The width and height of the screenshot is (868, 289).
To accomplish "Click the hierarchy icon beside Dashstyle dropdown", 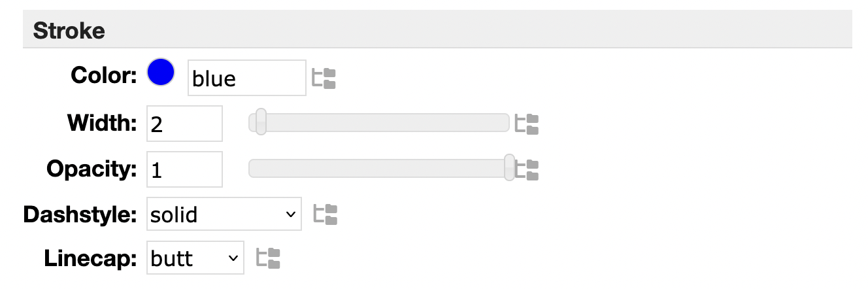I will 325,214.
